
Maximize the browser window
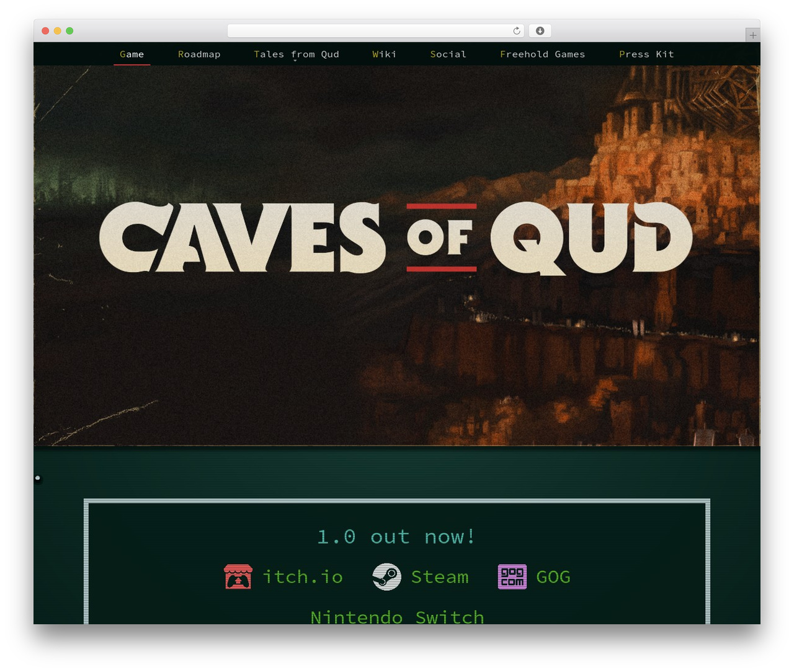point(69,31)
